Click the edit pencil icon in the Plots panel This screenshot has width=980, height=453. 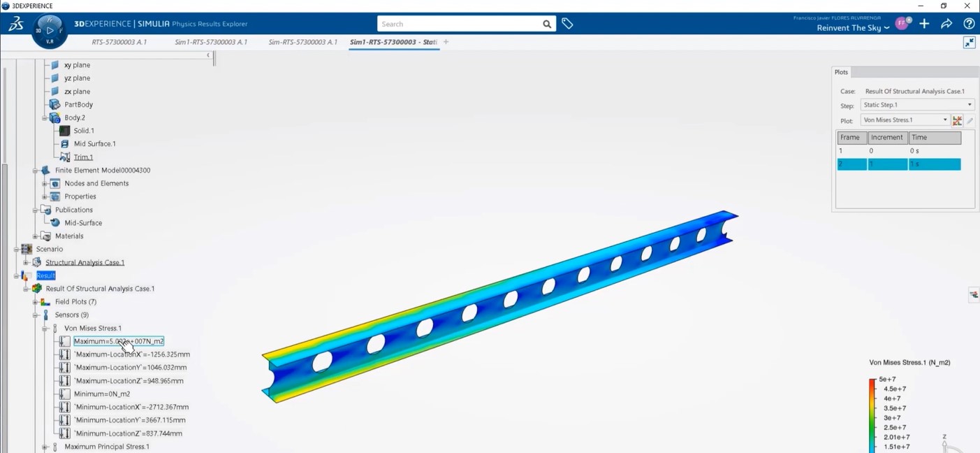[x=970, y=120]
